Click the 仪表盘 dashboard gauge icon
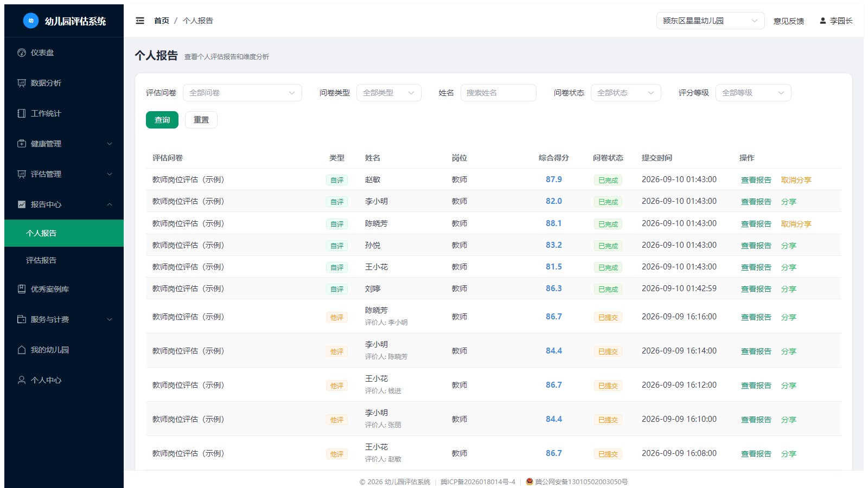 pos(22,53)
